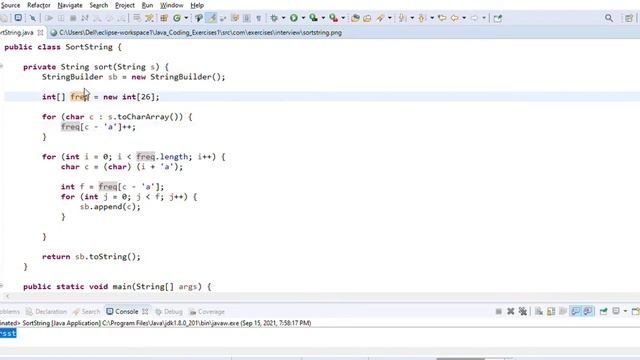Image resolution: width=640 pixels, height=360 pixels.
Task: Click the Terminate debug toolbar icon
Action: 73,18
